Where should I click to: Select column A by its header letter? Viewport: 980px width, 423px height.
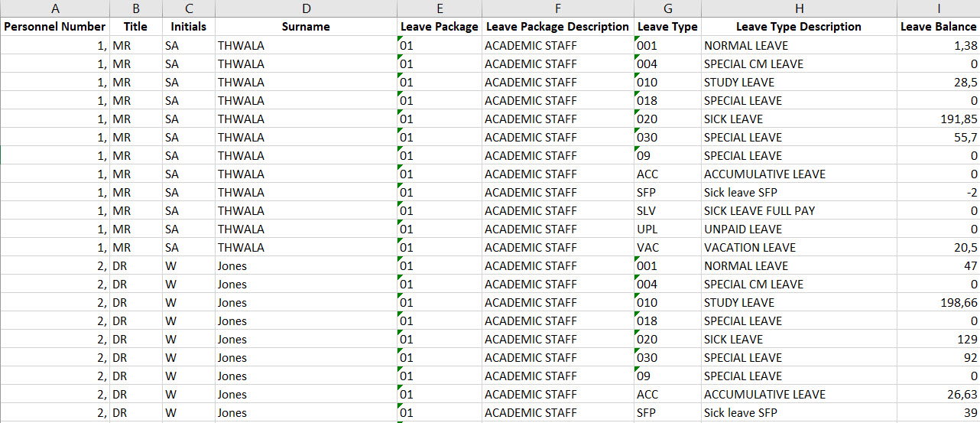point(54,8)
